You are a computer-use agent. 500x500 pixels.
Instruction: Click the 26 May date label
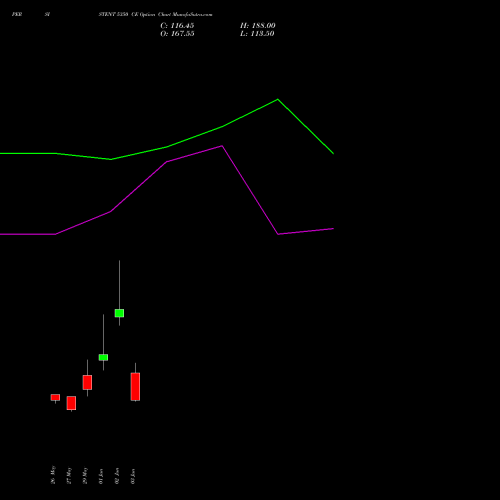(x=53, y=475)
